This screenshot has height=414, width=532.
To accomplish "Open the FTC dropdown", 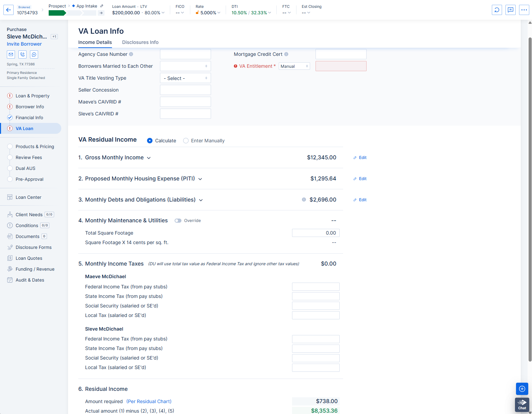I will 287,13.
